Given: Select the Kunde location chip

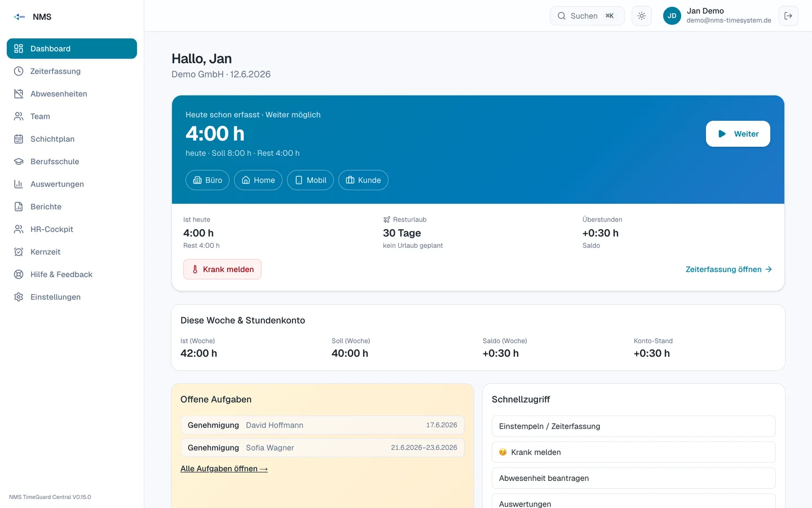Looking at the screenshot, I should pyautogui.click(x=363, y=180).
